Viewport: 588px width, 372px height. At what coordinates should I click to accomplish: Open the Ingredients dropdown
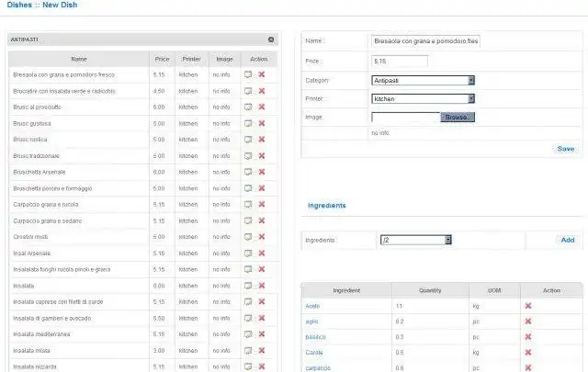click(416, 240)
